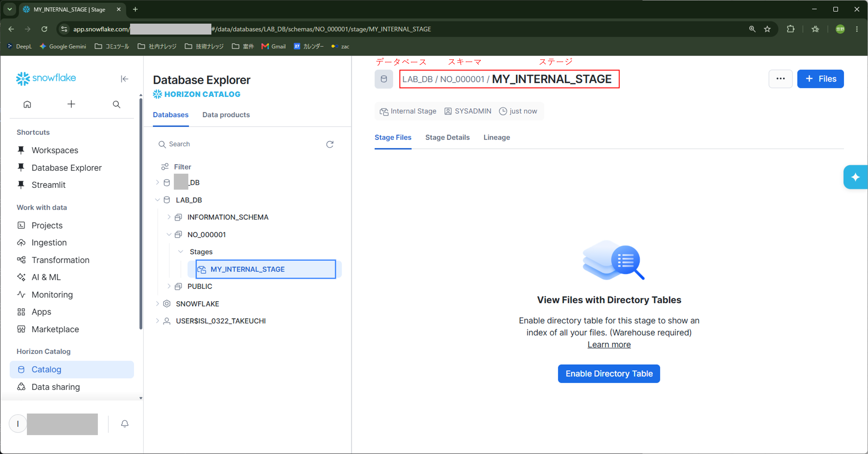Click the + Files upload button

pos(820,79)
